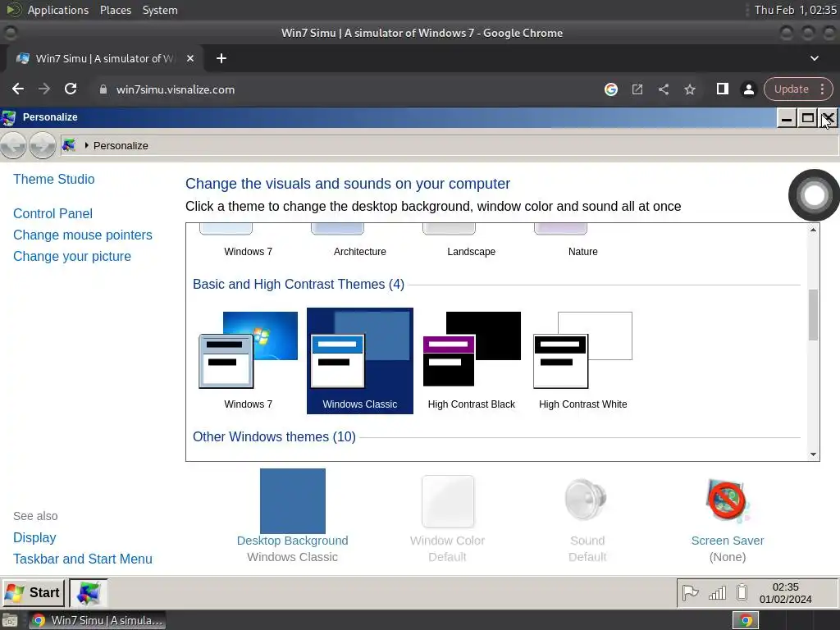Open the Places menu
Image resolution: width=840 pixels, height=630 pixels.
[x=115, y=10]
